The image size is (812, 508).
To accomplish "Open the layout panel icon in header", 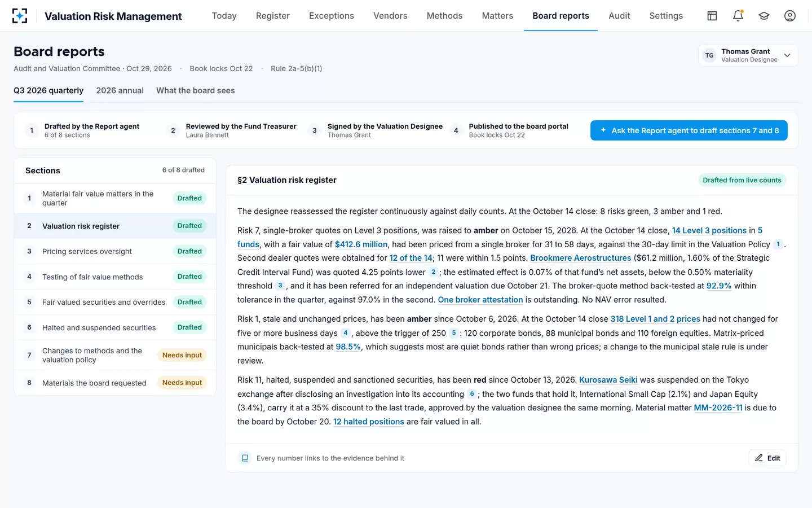I will [712, 16].
